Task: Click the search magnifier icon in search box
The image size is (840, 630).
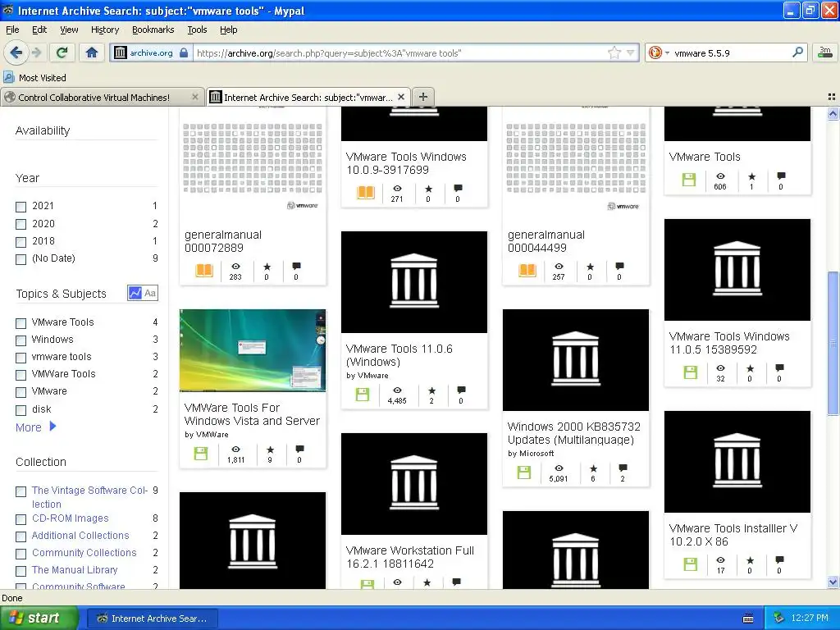Action: (797, 52)
